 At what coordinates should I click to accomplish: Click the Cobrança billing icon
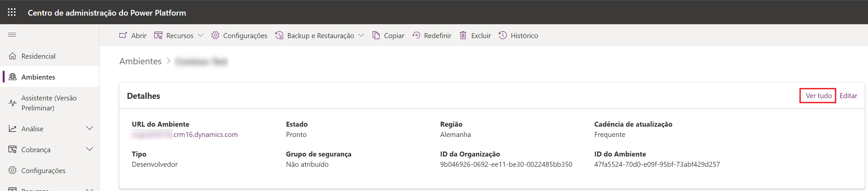tap(13, 150)
